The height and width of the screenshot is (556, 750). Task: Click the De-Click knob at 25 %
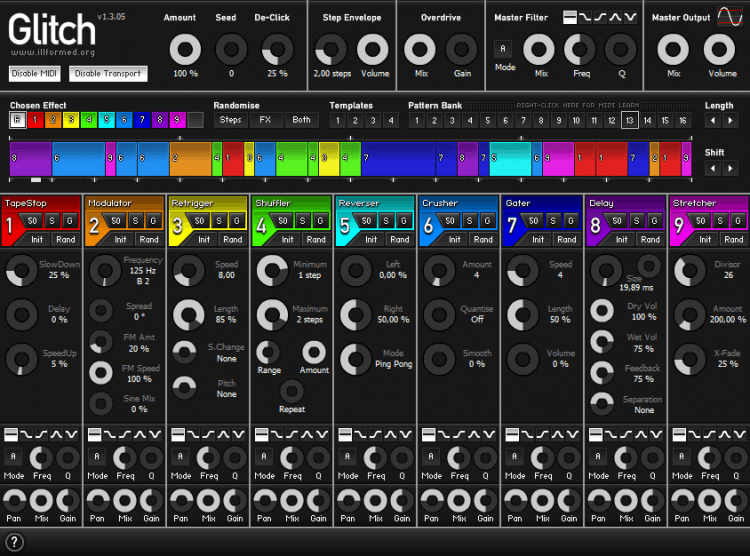click(277, 49)
